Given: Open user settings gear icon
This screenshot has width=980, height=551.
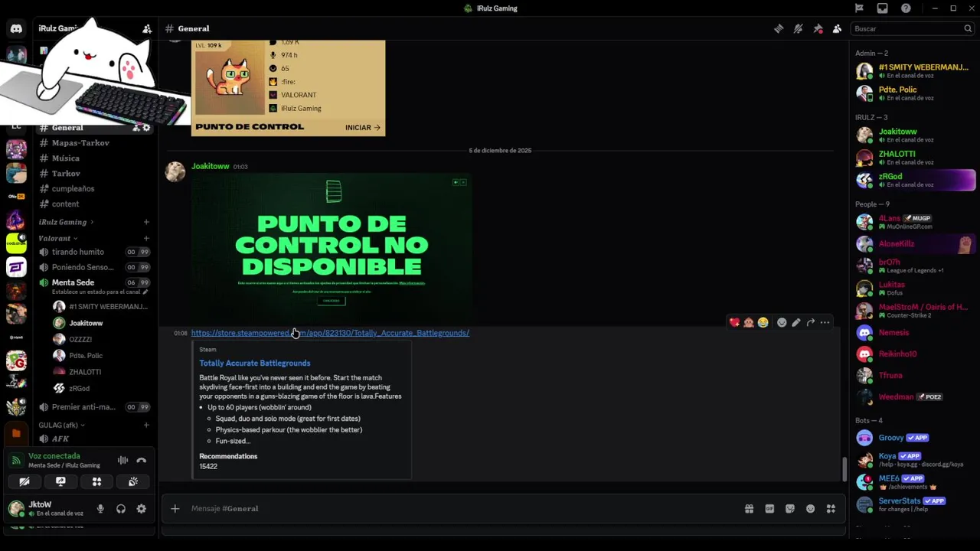Looking at the screenshot, I should tap(141, 509).
